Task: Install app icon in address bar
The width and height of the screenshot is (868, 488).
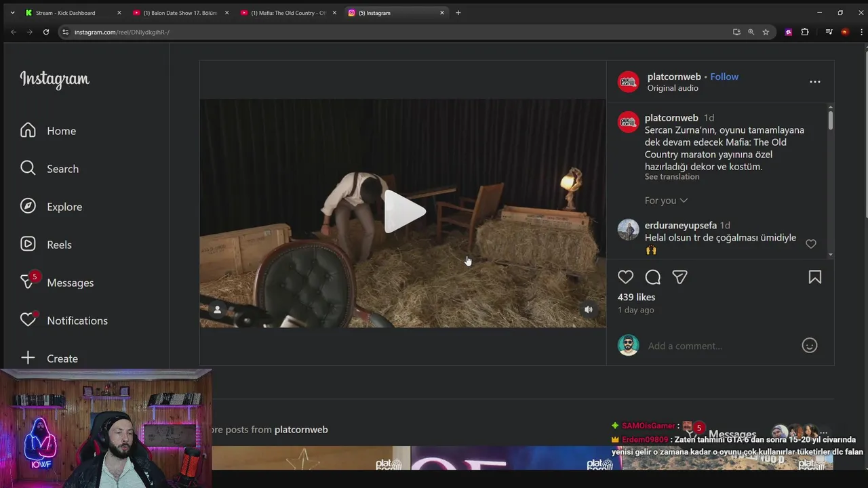Action: (736, 32)
